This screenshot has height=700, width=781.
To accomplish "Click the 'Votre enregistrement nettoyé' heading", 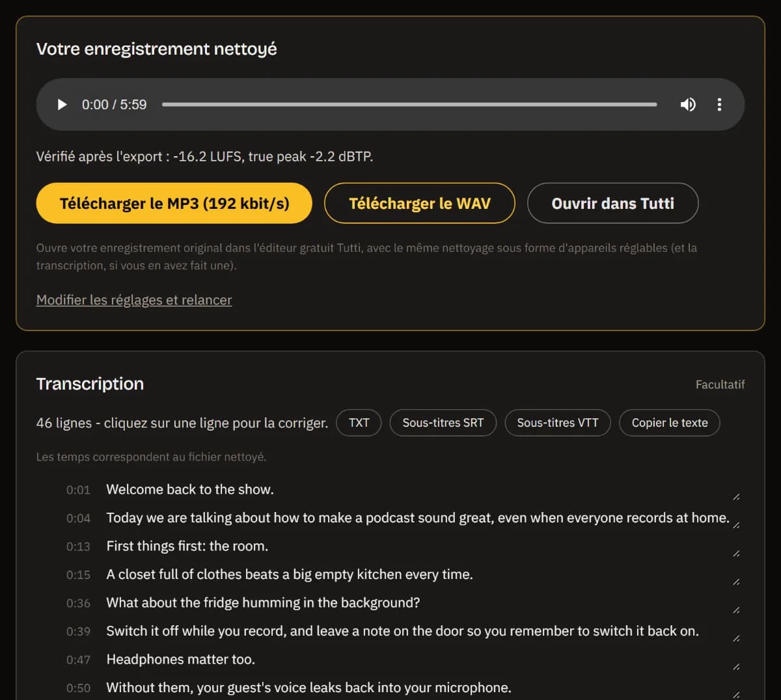I will click(156, 49).
